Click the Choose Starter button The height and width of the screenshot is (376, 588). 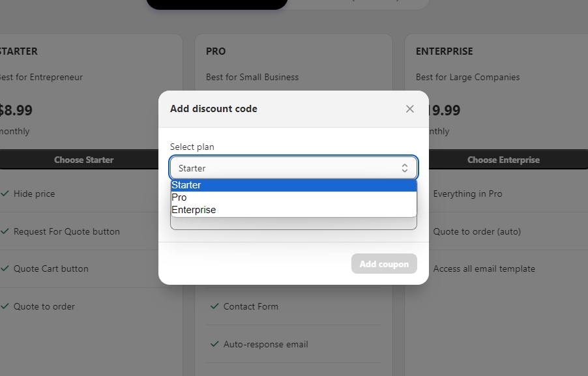pyautogui.click(x=85, y=160)
